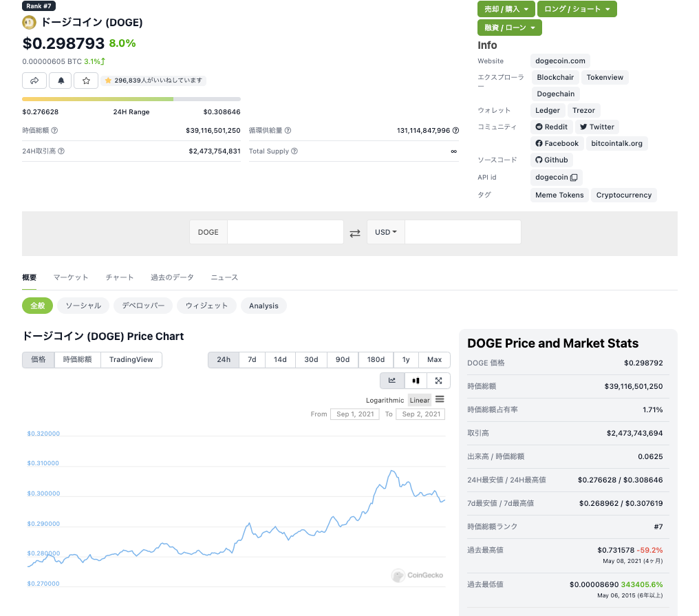Click the swap currency arrows icon
699x616 pixels.
[x=355, y=233]
